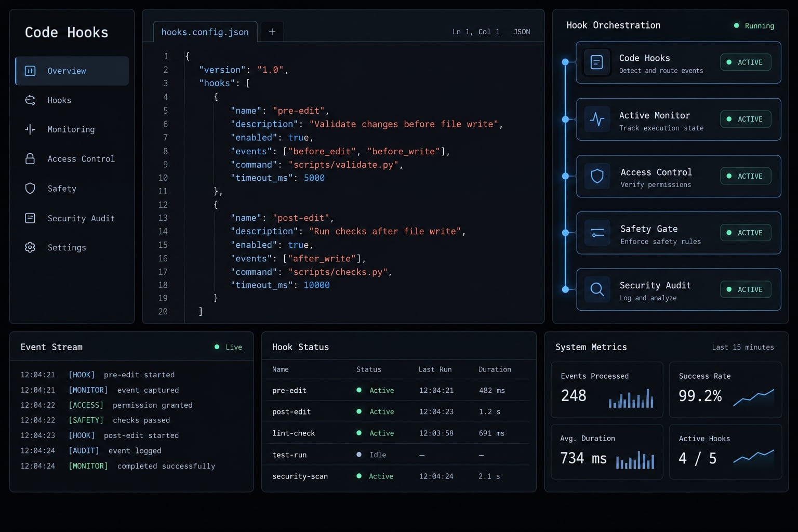Image resolution: width=798 pixels, height=532 pixels.
Task: Click the Success Rate trend line chart
Action: [x=754, y=397]
